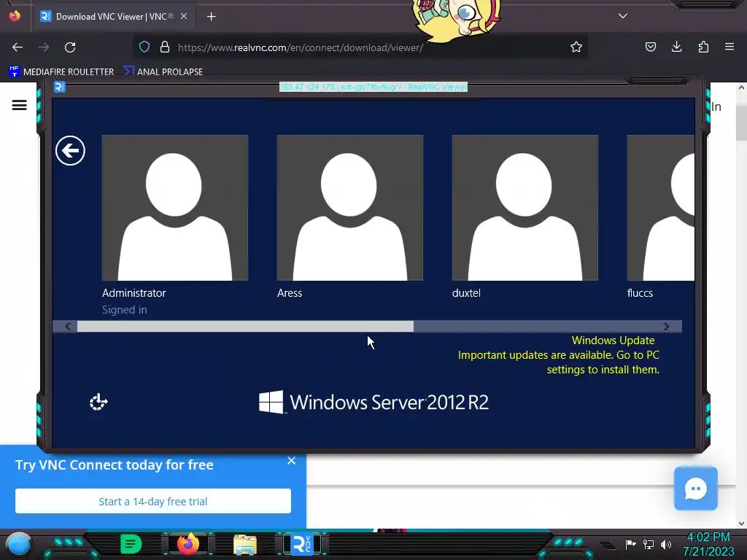747x560 pixels.
Task: Switch to RealVNC Viewer taskbar icon
Action: (302, 544)
